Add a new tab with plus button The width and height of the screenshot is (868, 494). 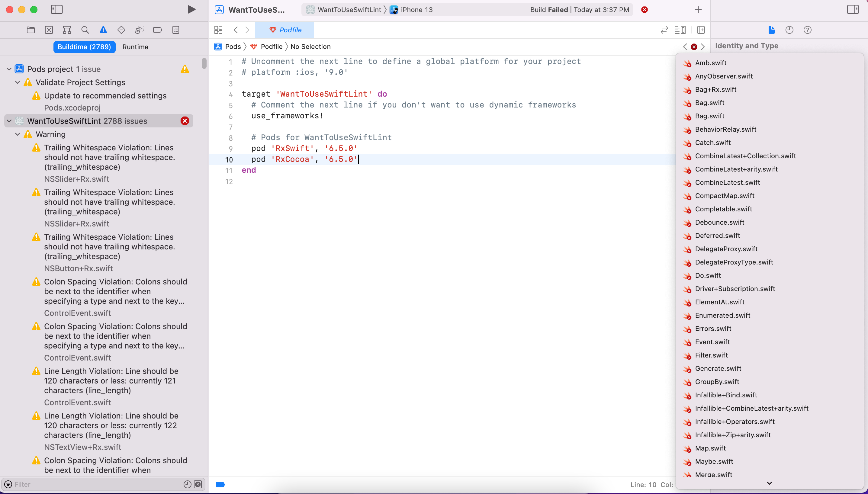pyautogui.click(x=698, y=9)
